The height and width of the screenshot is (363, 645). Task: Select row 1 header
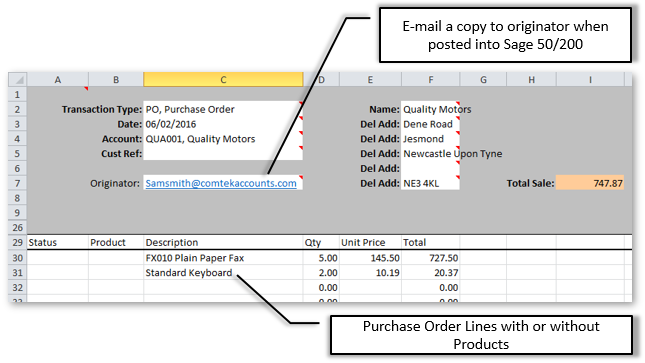[18, 94]
